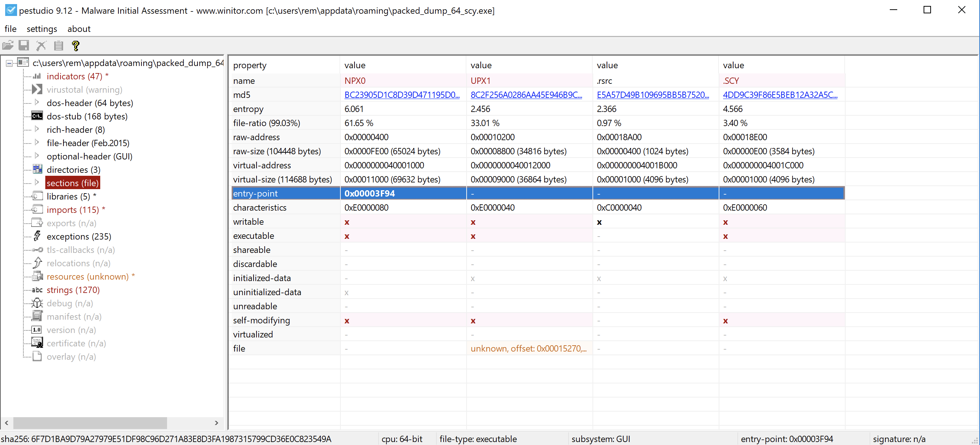Open the about menu
This screenshot has height=445, width=980.
pyautogui.click(x=79, y=29)
